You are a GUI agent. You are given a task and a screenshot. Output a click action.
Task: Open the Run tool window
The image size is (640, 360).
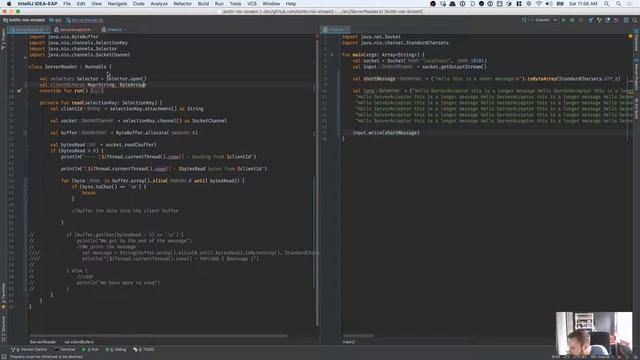[91, 349]
